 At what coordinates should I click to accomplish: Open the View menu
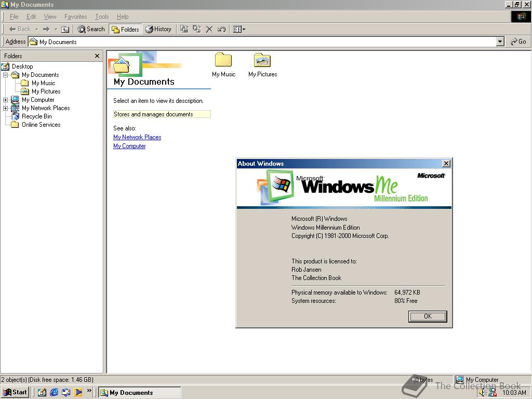50,17
